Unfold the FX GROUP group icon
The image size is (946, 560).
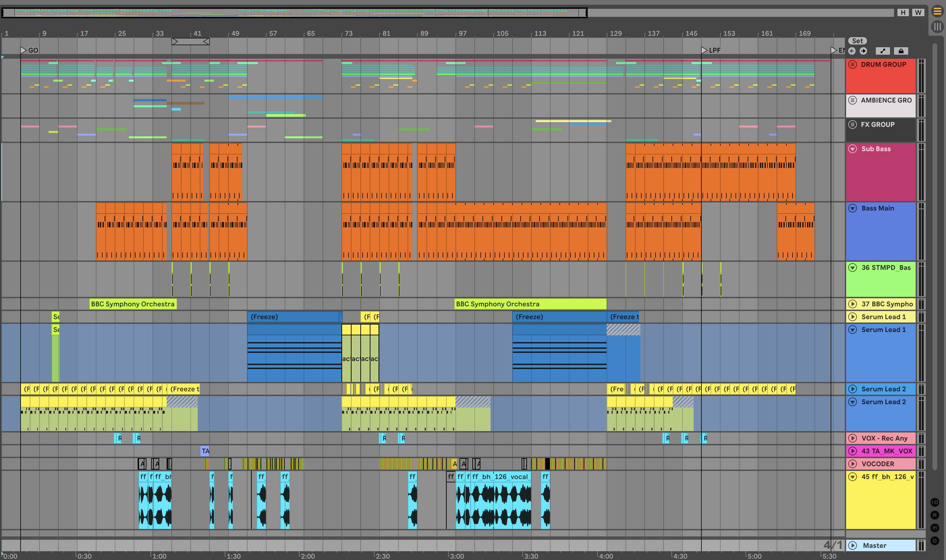[853, 124]
